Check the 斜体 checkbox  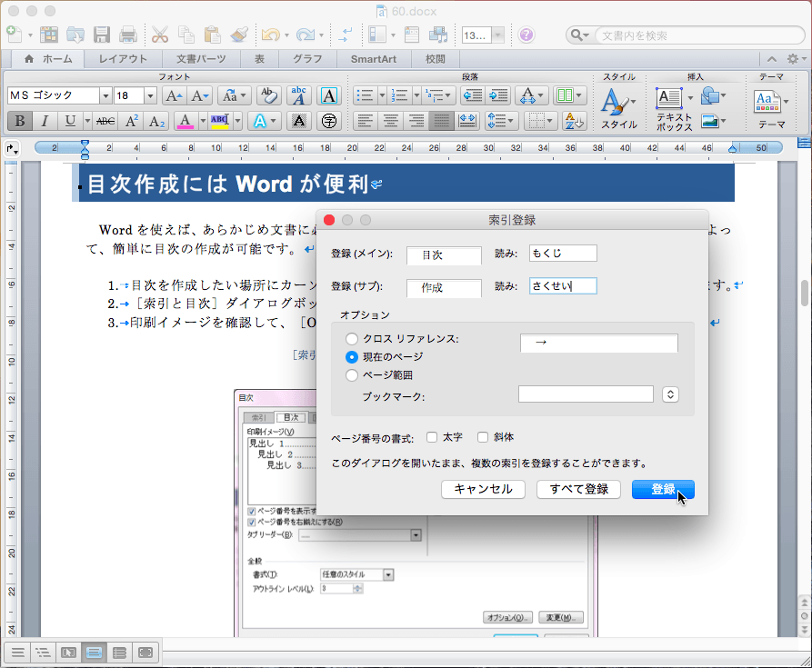click(483, 437)
